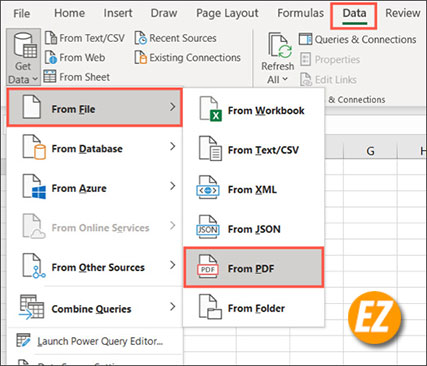The height and width of the screenshot is (366, 427).
Task: Open the File tab
Action: pyautogui.click(x=22, y=13)
